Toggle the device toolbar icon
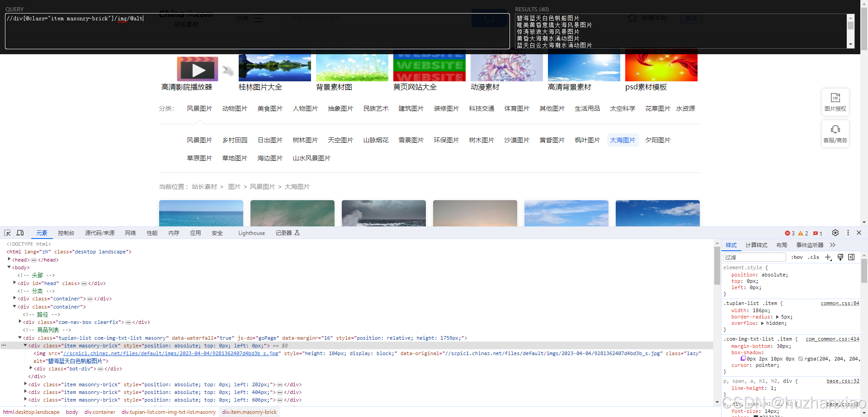 click(x=20, y=233)
